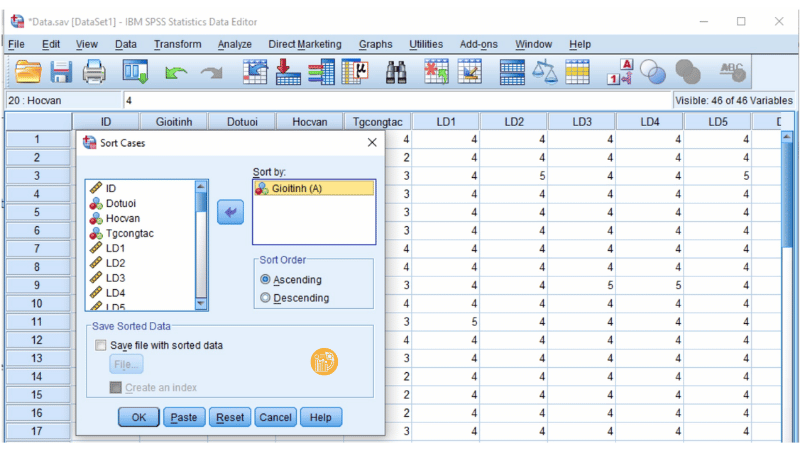This screenshot has height=450, width=800.
Task: Click the Recall recent dialogs icon
Action: pos(135,72)
